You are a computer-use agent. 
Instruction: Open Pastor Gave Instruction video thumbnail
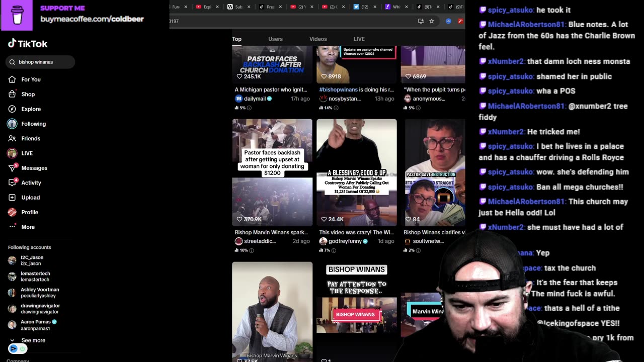(435, 172)
